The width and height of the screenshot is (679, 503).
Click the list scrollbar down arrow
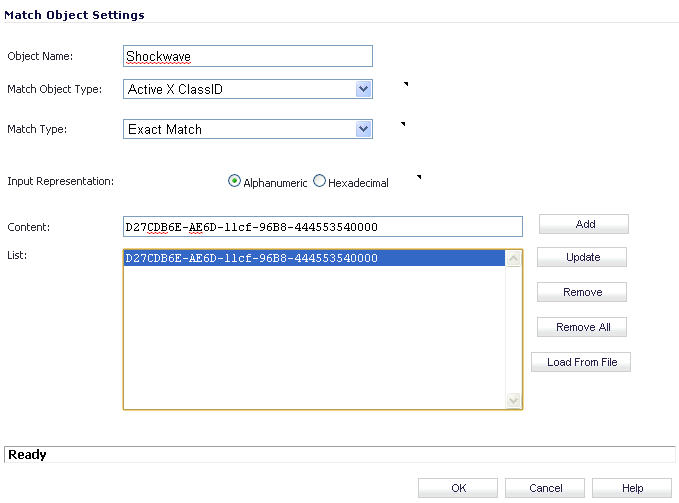coord(514,400)
